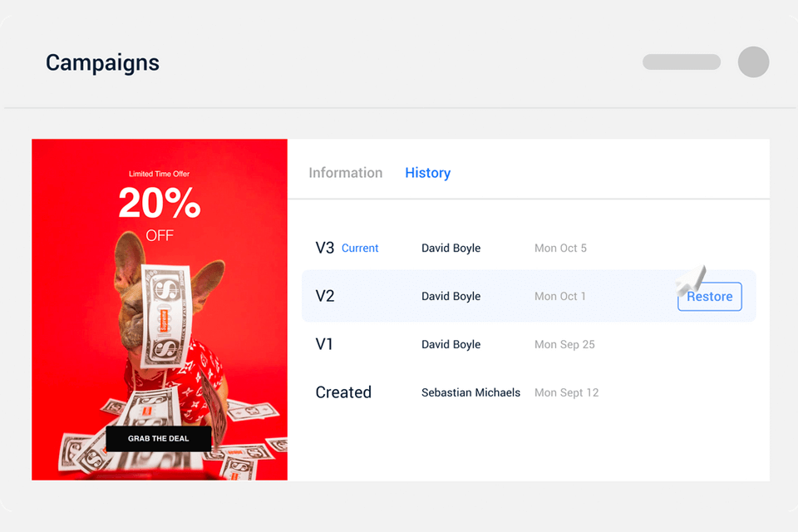Viewport: 798px width, 532px height.
Task: Click David Boyle on the V3 row
Action: coord(451,248)
